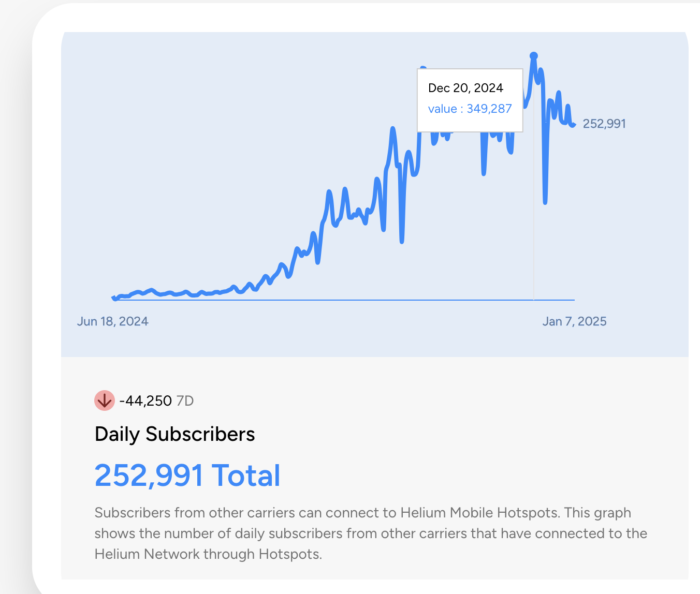Image resolution: width=700 pixels, height=594 pixels.
Task: Click the 7D period label
Action: point(185,401)
